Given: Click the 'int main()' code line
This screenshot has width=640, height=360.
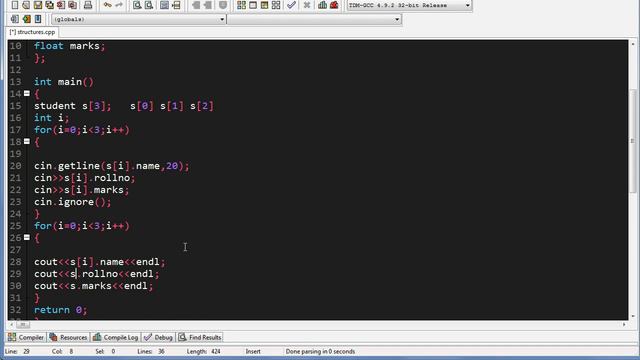Looking at the screenshot, I should [64, 82].
